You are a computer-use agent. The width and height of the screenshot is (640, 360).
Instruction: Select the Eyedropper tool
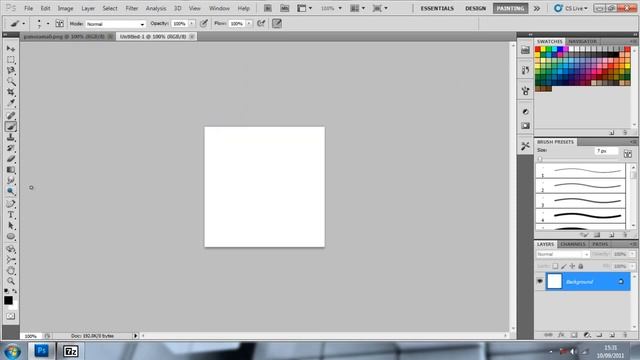click(x=11, y=103)
